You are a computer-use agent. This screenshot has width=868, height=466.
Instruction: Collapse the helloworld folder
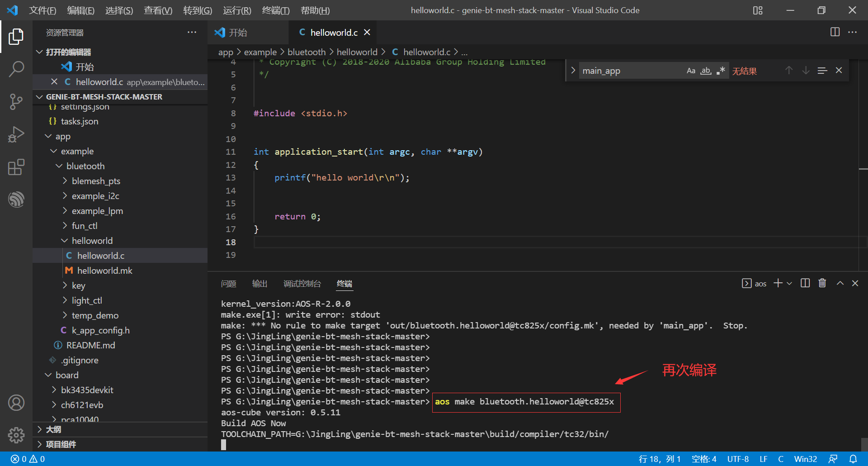(x=92, y=241)
